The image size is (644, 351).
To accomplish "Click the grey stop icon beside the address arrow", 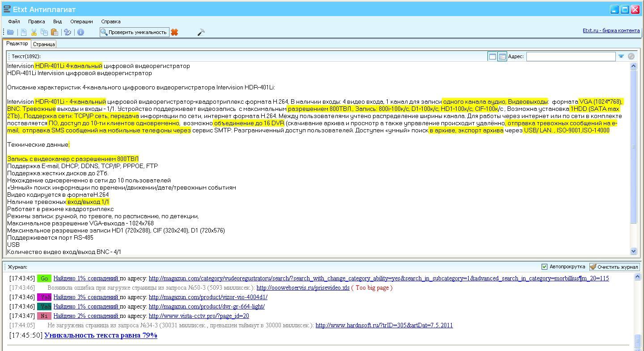I will point(631,56).
